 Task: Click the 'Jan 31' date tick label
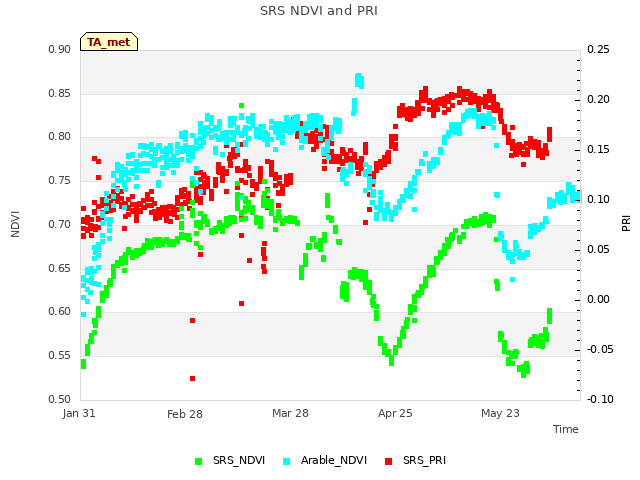[x=79, y=413]
